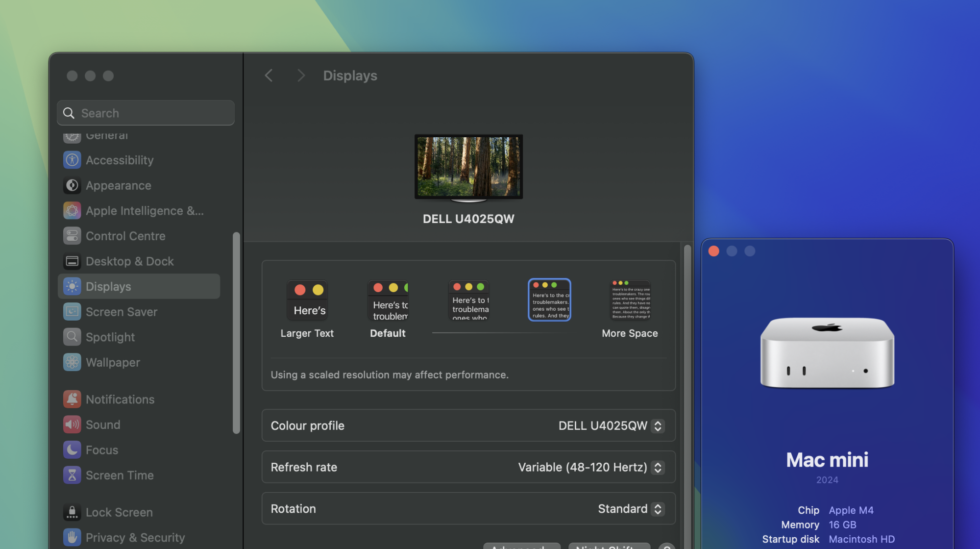
Task: Open Accessibility settings icon in sidebar
Action: [x=72, y=160]
